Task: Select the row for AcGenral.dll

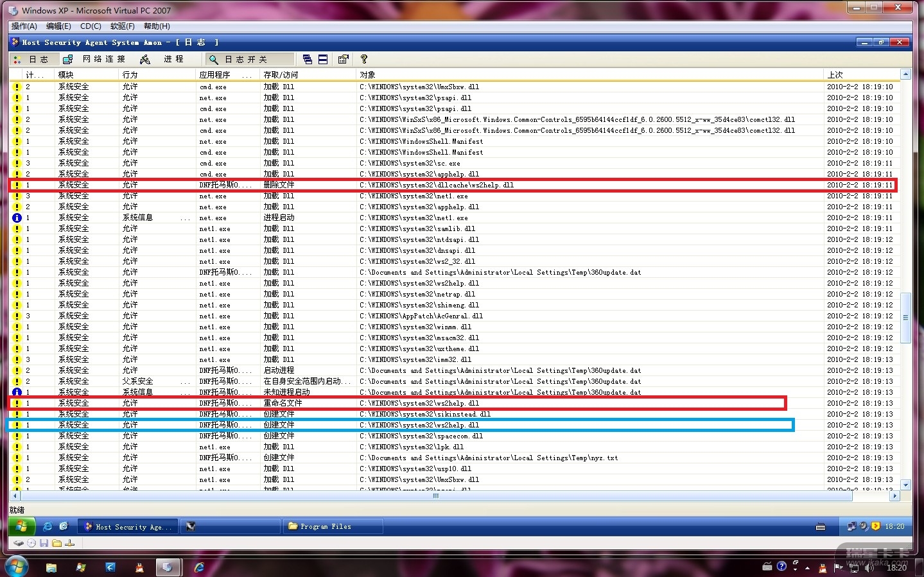Action: point(455,316)
